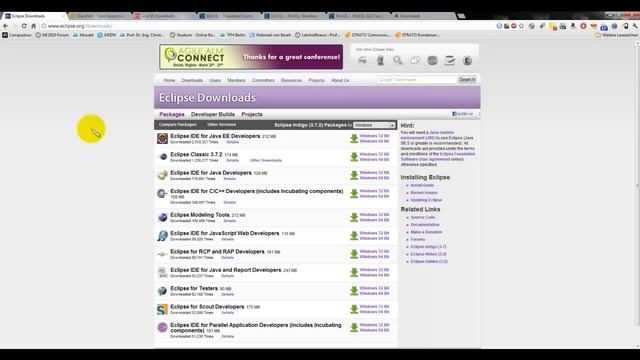Click the Eclipse Classic package icon
This screenshot has height=360, width=640.
[x=162, y=157]
